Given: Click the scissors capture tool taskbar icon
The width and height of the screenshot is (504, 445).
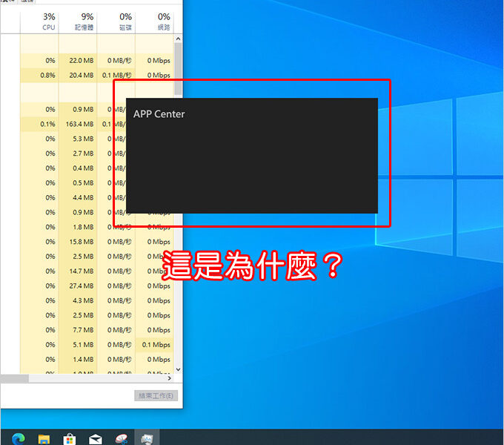Looking at the screenshot, I should click(121, 438).
